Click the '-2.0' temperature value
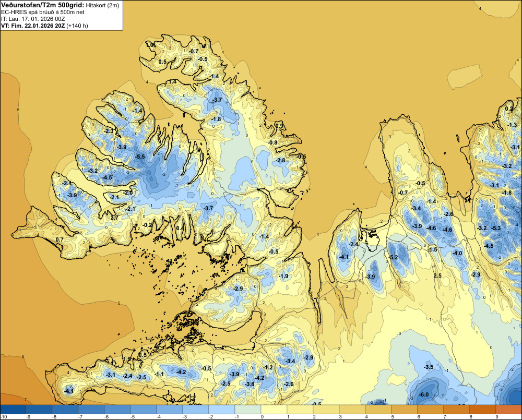This screenshot has height=420, width=522. click(128, 193)
